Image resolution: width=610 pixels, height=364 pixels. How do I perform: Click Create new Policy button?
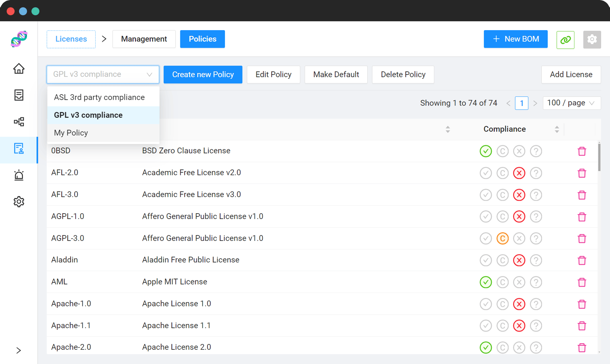[x=203, y=74]
